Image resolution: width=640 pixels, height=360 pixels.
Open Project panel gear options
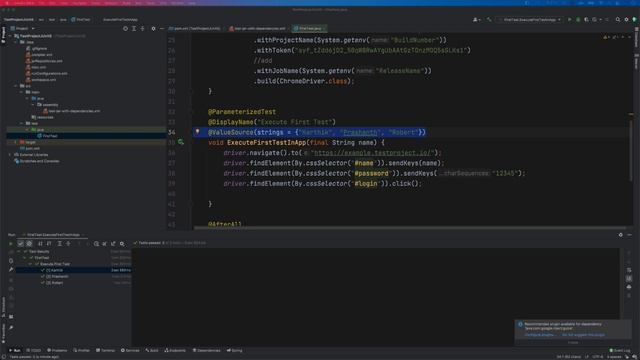[153, 29]
